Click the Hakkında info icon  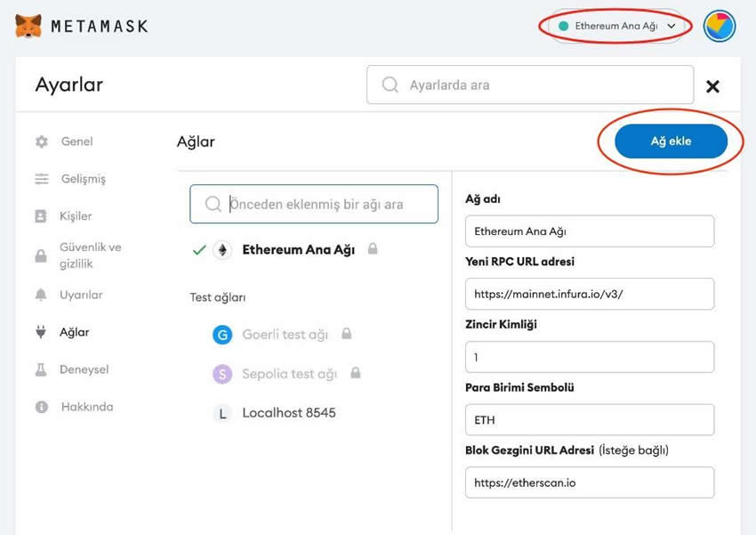coord(41,407)
